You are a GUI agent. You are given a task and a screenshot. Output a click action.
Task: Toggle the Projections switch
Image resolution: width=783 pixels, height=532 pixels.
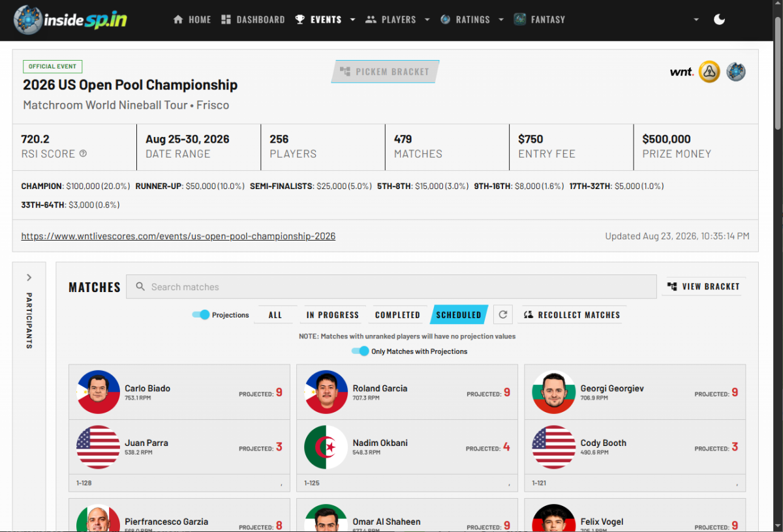tap(201, 315)
